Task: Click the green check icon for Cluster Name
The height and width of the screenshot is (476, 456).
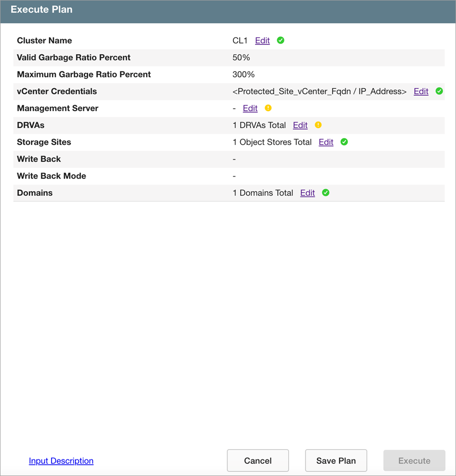Action: tap(281, 40)
